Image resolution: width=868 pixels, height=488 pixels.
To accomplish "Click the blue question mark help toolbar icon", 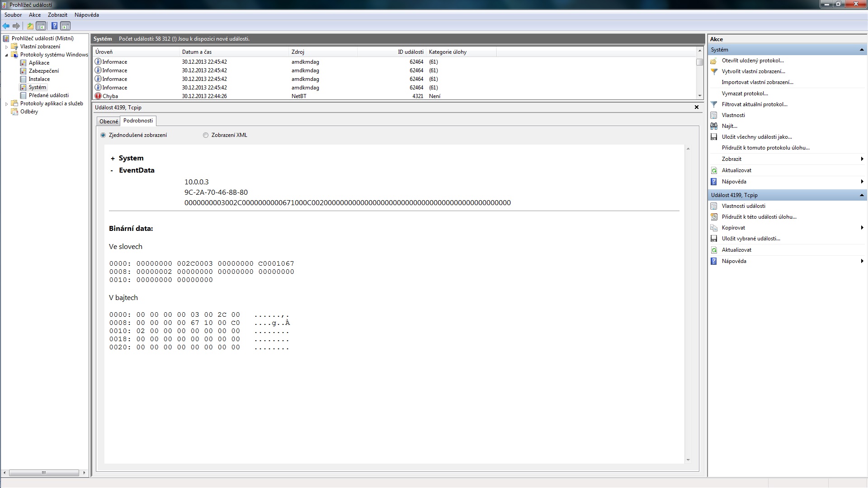I will pyautogui.click(x=54, y=26).
